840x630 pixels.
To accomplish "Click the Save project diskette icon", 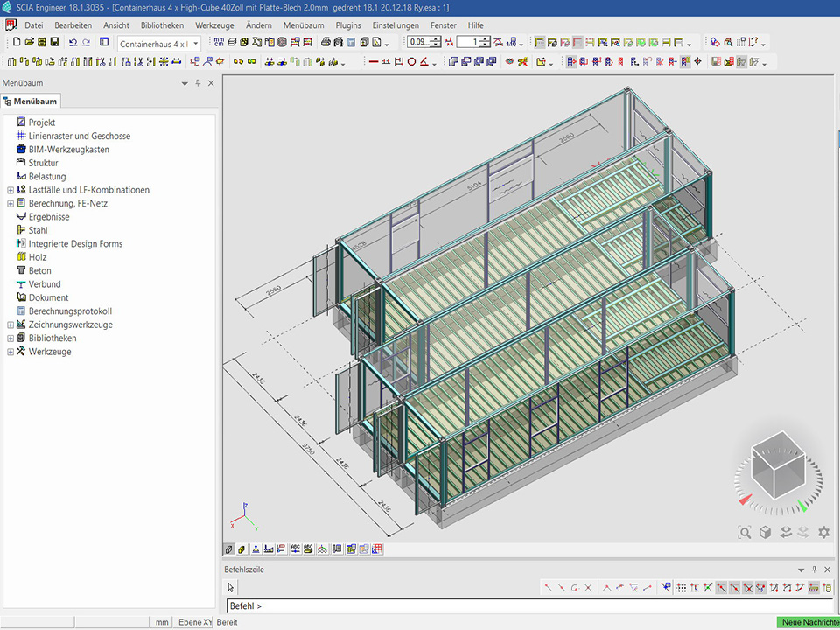I will (x=54, y=42).
